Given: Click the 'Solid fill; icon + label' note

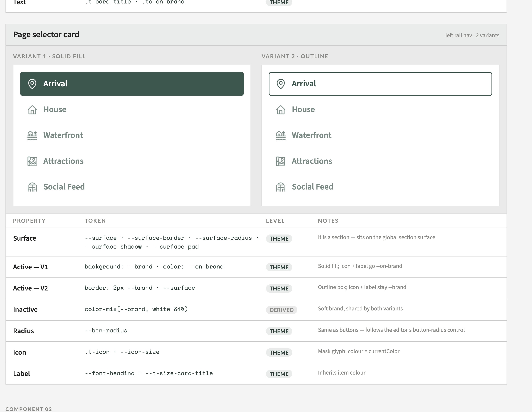Looking at the screenshot, I should (360, 266).
